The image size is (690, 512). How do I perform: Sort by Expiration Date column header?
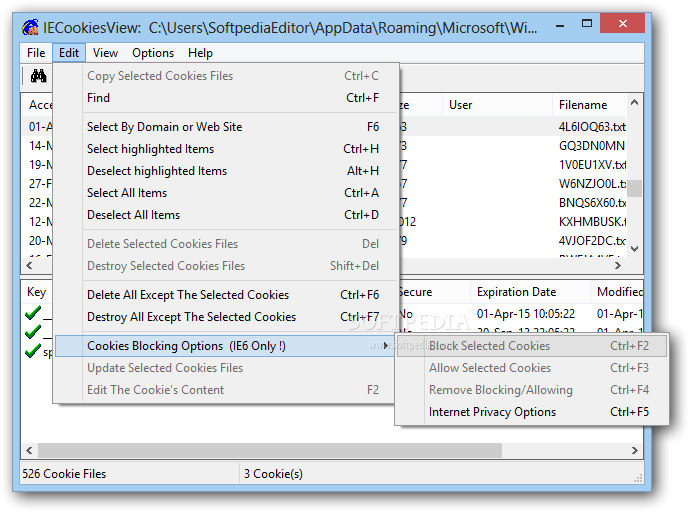[530, 292]
